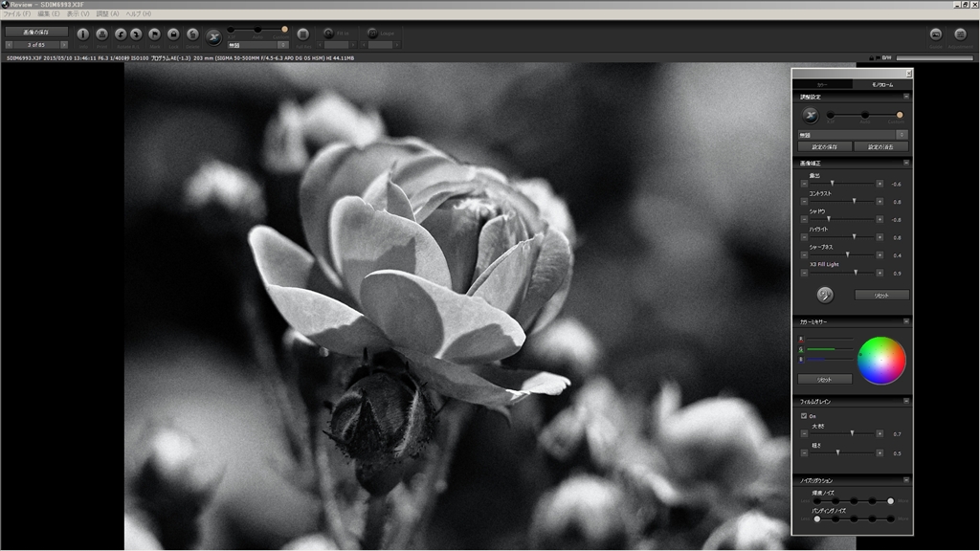Select Custom mode dot in toolbar
Image resolution: width=980 pixels, height=551 pixels.
pos(284,30)
